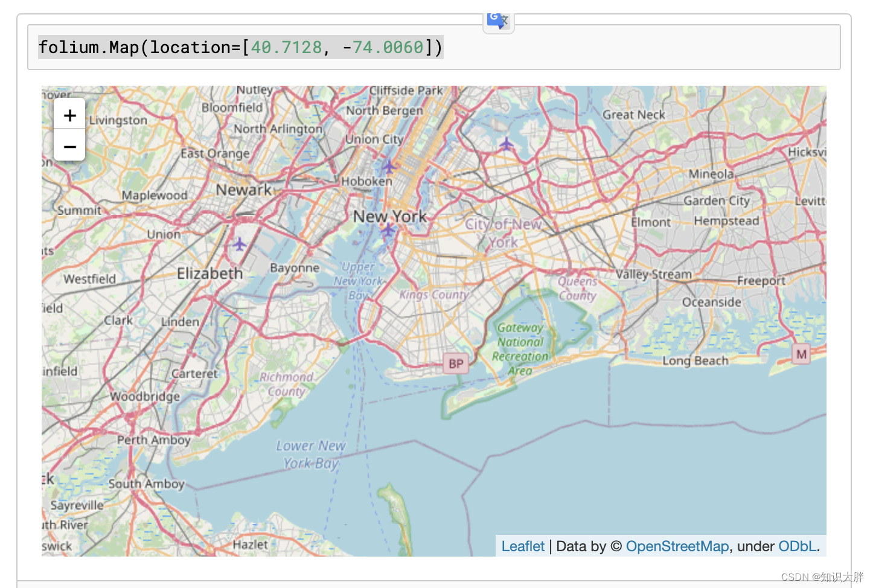Click the Hoboken label
This screenshot has height=588, width=873.
pos(366,181)
